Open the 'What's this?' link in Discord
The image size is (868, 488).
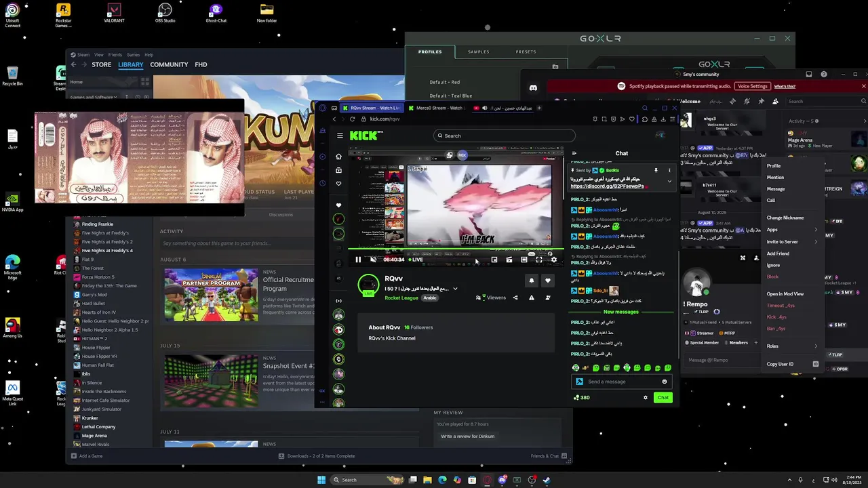[785, 86]
